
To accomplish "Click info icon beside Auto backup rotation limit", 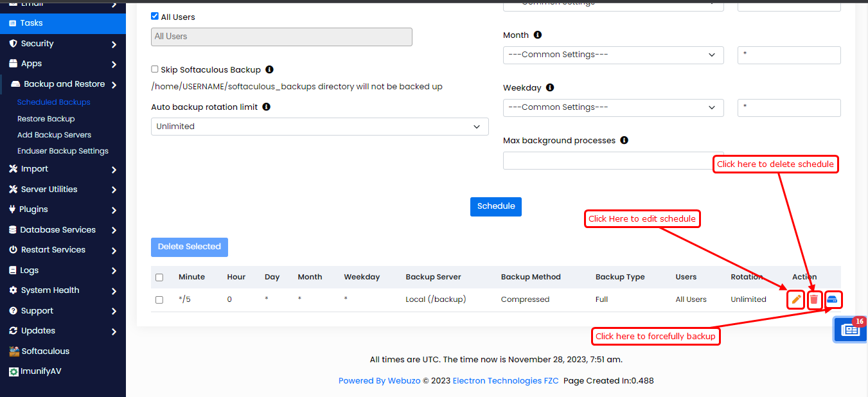I will click(266, 107).
